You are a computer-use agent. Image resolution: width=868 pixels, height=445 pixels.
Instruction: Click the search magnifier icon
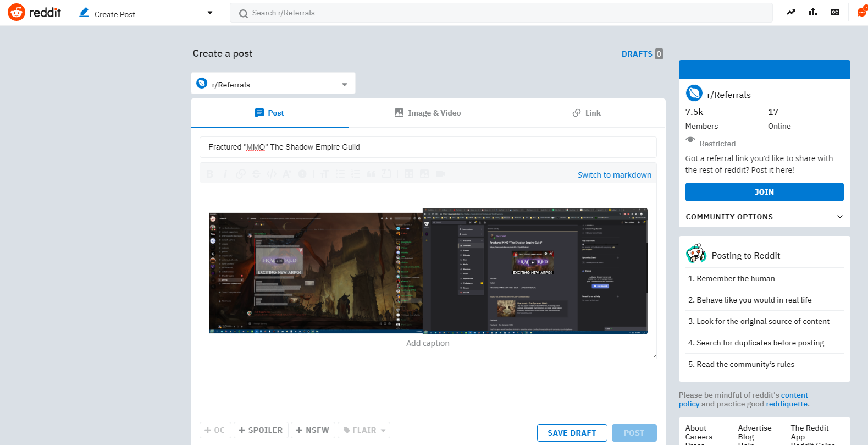point(243,13)
